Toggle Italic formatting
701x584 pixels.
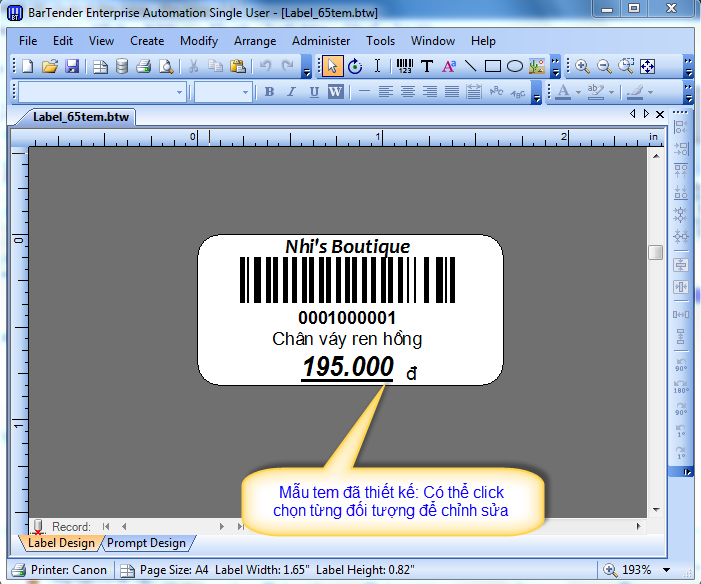(291, 92)
